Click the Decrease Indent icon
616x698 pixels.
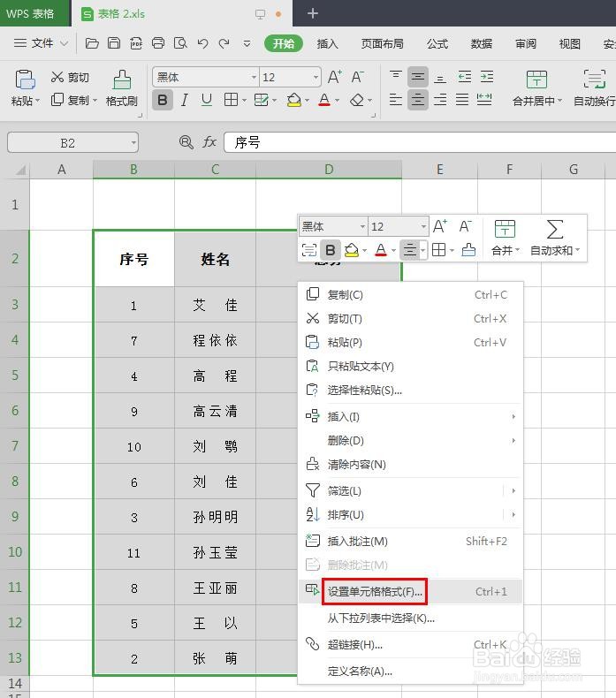(x=465, y=77)
